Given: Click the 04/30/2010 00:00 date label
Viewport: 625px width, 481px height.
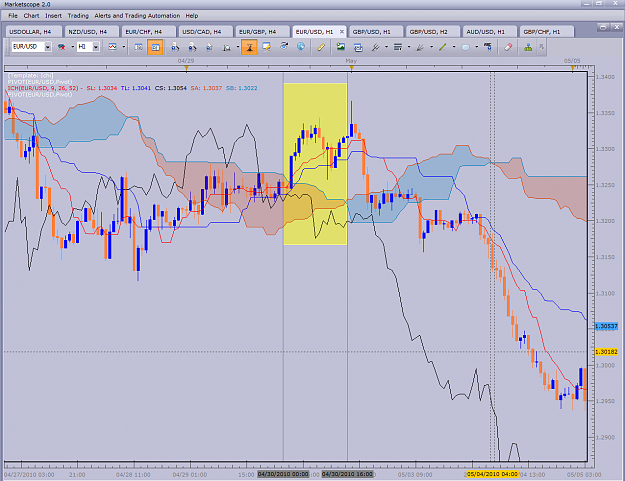Looking at the screenshot, I should (283, 474).
